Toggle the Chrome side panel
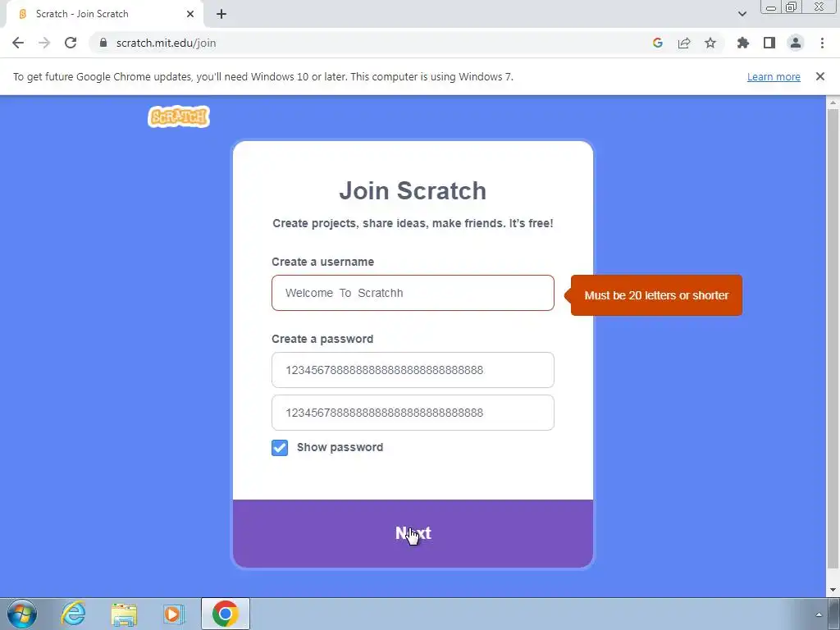Image resolution: width=840 pixels, height=630 pixels. (x=769, y=43)
